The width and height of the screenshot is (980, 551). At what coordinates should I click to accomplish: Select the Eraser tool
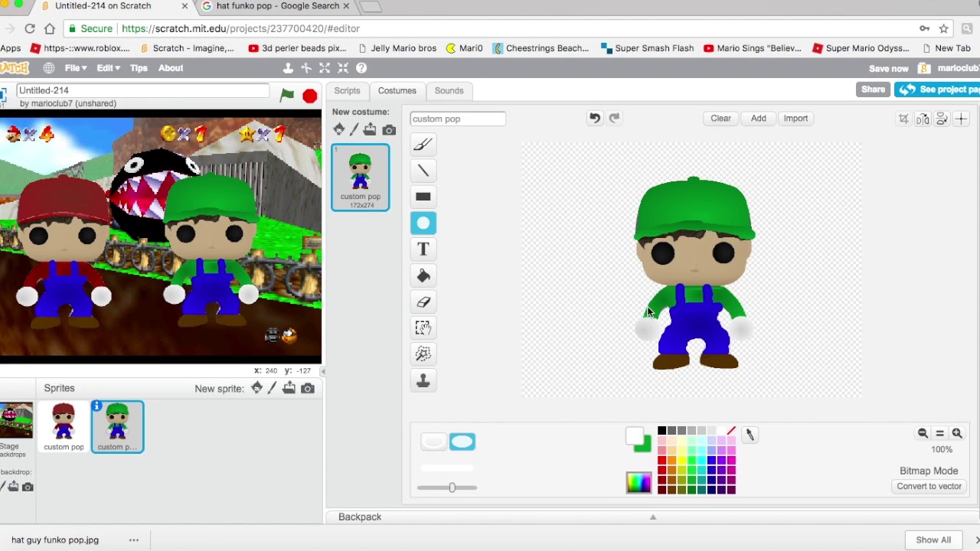423,302
